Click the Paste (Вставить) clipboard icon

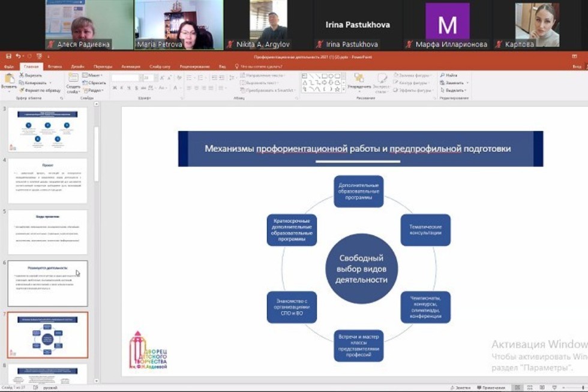9,79
